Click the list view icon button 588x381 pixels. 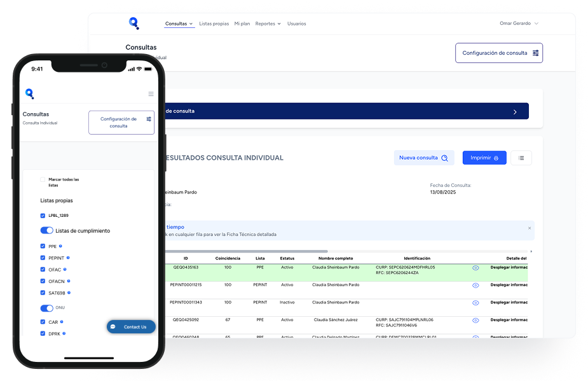click(x=521, y=158)
